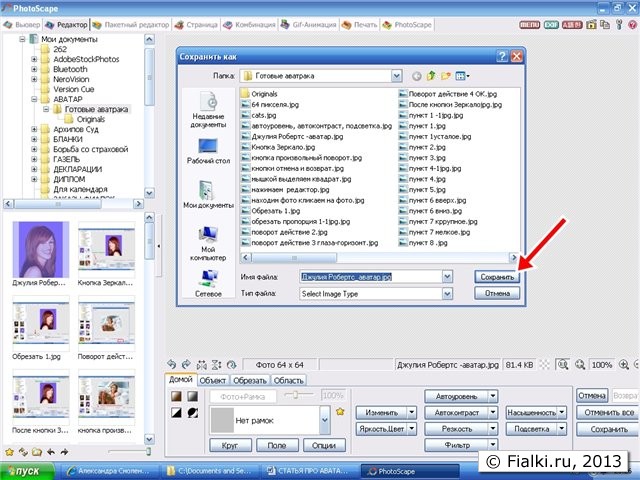This screenshot has width=640, height=480.
Task: Switch to the Пакетный редактор tab
Action: click(131, 25)
